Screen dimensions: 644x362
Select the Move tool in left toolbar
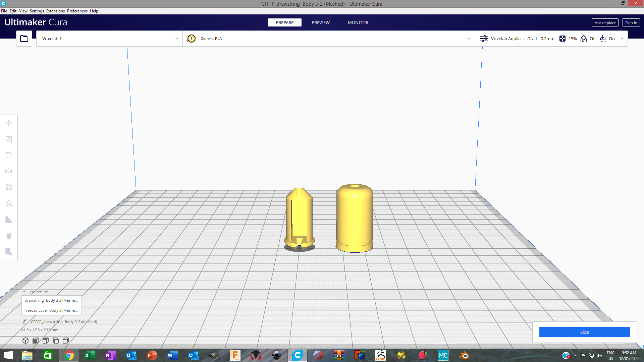click(x=9, y=123)
